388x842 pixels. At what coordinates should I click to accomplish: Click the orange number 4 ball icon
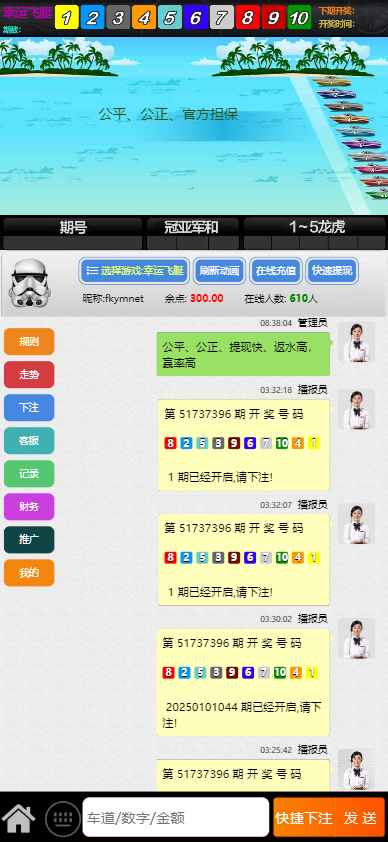click(144, 17)
